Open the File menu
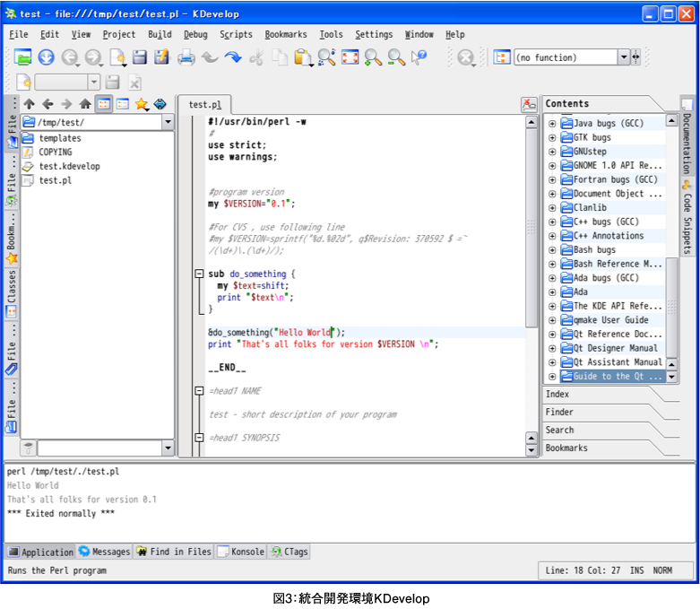 [18, 34]
